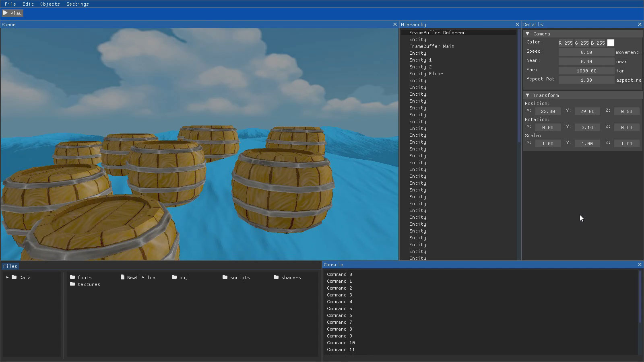Click the Data folder icon in tree
Viewport: 644px width, 362px height.
coord(14,277)
